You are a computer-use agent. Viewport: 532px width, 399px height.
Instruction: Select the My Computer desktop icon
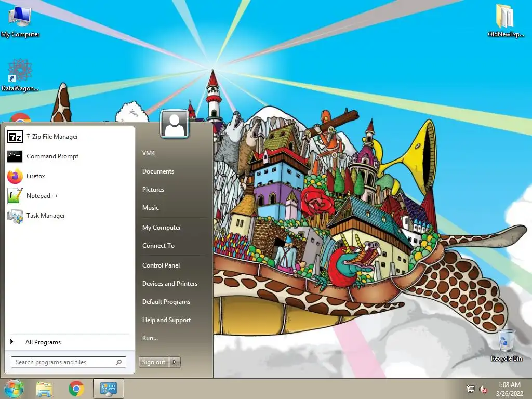(20, 21)
